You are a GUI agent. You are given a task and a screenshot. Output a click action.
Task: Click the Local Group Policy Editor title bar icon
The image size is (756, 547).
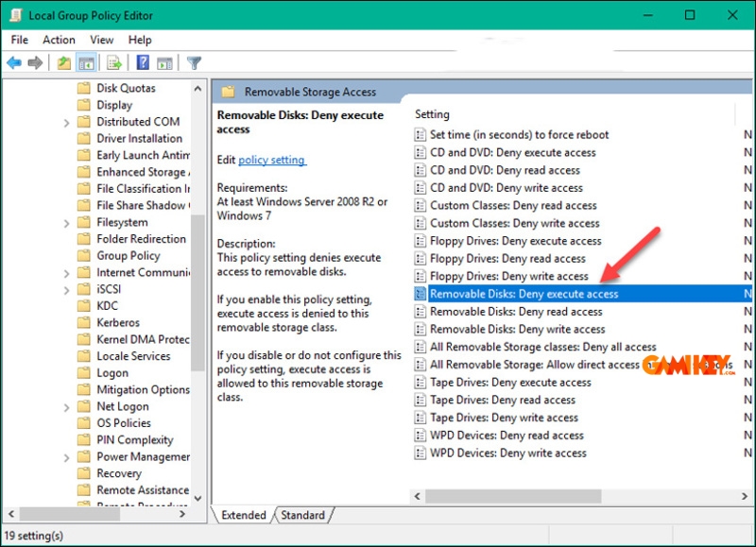coord(16,15)
